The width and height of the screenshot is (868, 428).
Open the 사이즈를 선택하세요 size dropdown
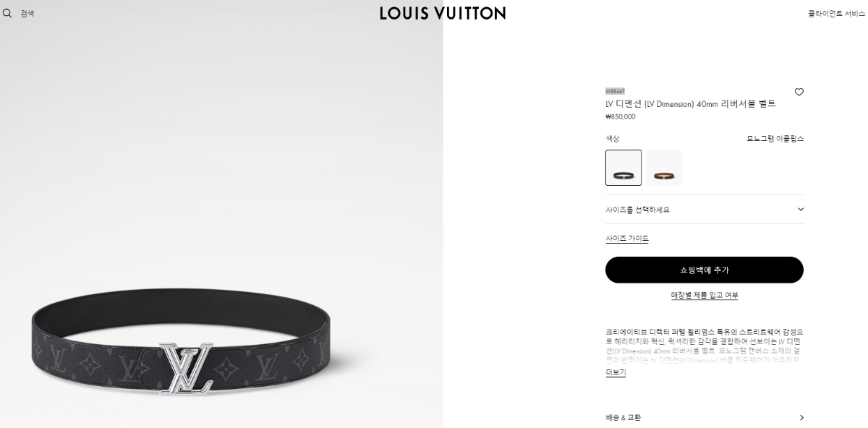(x=705, y=210)
